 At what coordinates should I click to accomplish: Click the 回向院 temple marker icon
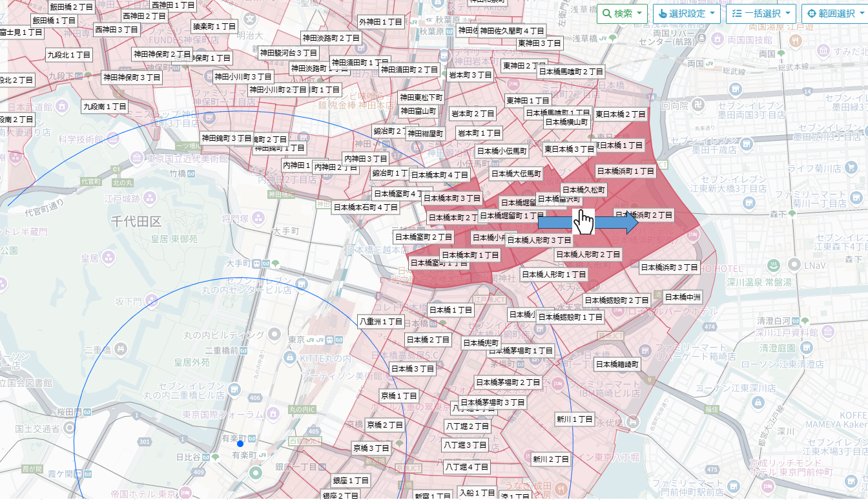(x=699, y=103)
